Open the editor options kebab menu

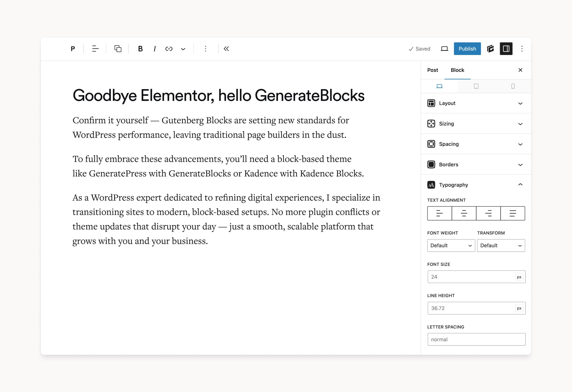pyautogui.click(x=522, y=49)
